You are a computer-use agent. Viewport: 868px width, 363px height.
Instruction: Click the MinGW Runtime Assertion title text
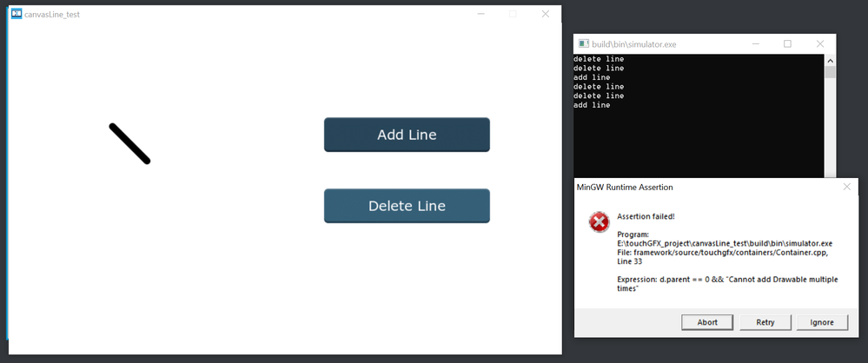pos(625,187)
